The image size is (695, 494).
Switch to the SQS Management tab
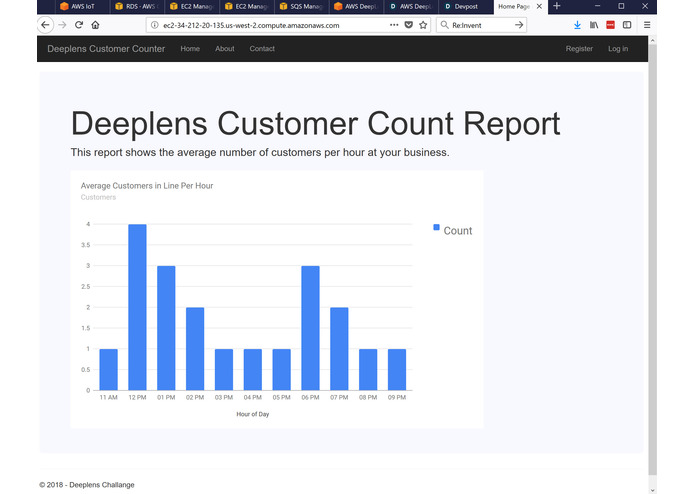click(x=301, y=7)
